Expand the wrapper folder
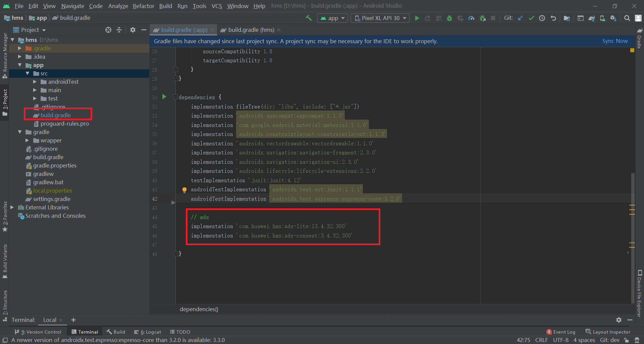The height and width of the screenshot is (344, 644). tap(28, 140)
